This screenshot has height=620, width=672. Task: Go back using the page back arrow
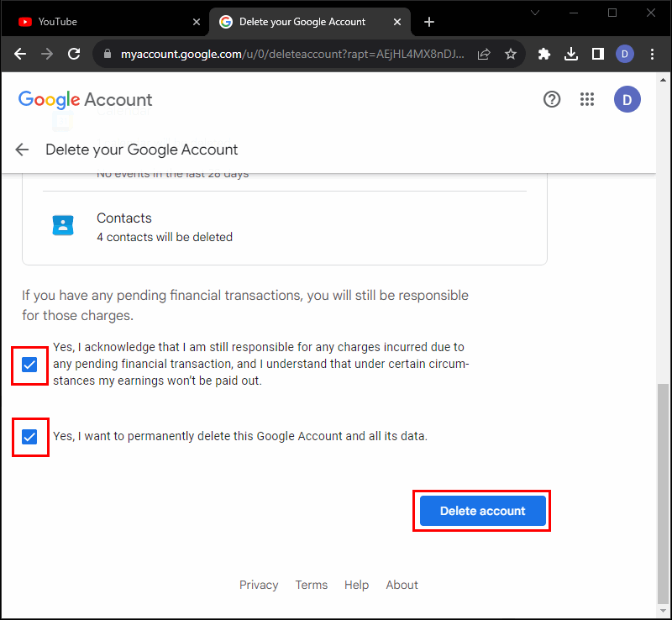23,150
